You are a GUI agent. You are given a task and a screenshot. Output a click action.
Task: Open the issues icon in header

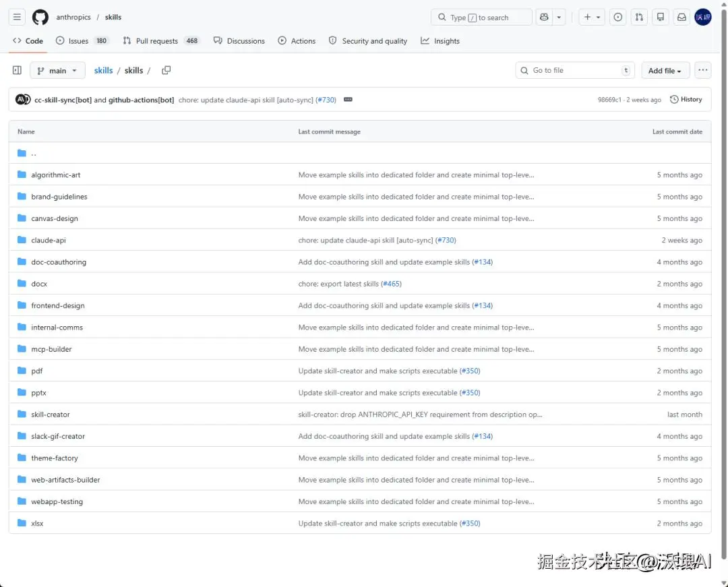617,17
